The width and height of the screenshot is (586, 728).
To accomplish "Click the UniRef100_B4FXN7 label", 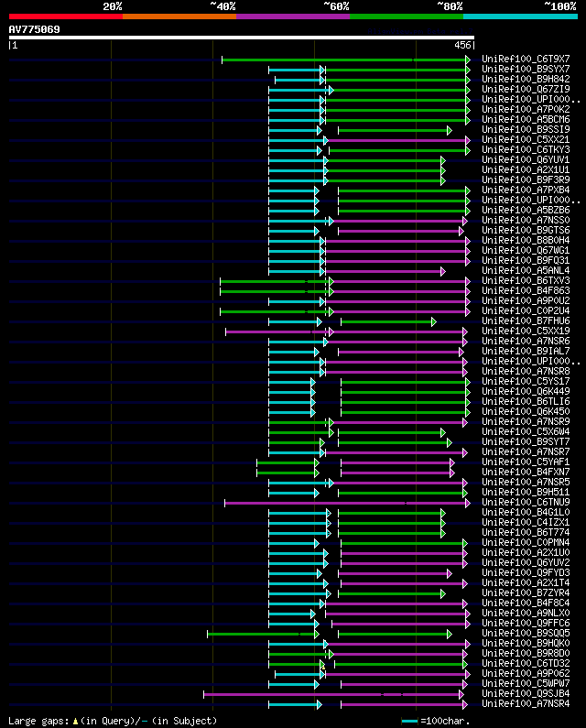I will 526,473.
